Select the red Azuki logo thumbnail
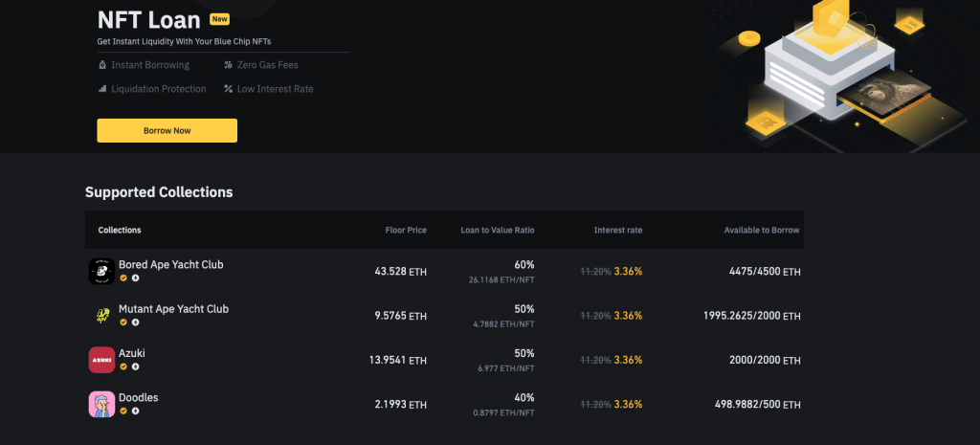This screenshot has height=445, width=980. tap(101, 360)
